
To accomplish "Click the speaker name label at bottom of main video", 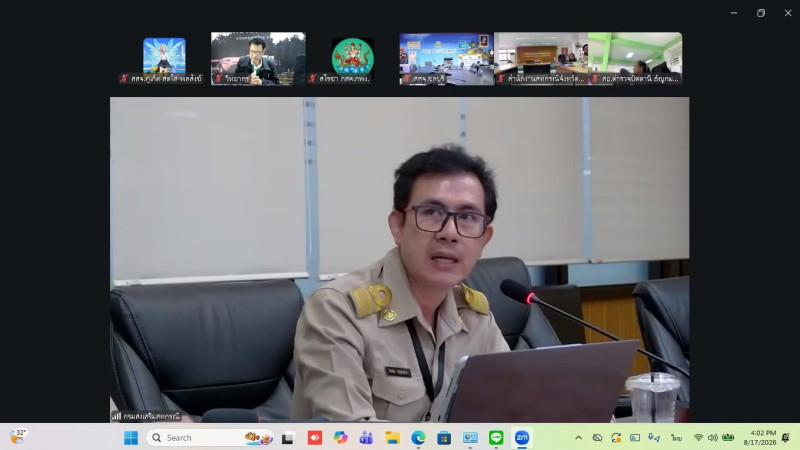I will (x=152, y=416).
